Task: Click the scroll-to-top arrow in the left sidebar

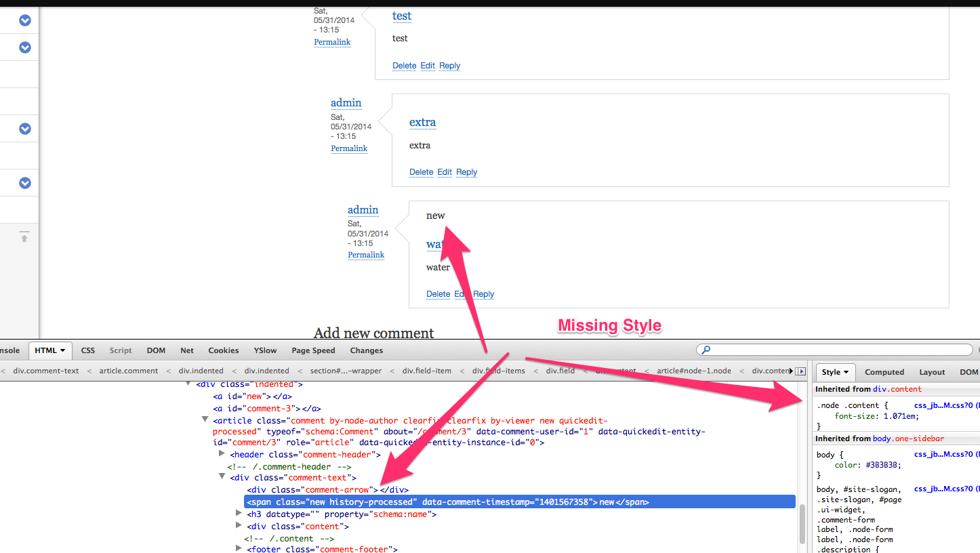Action: tap(24, 238)
